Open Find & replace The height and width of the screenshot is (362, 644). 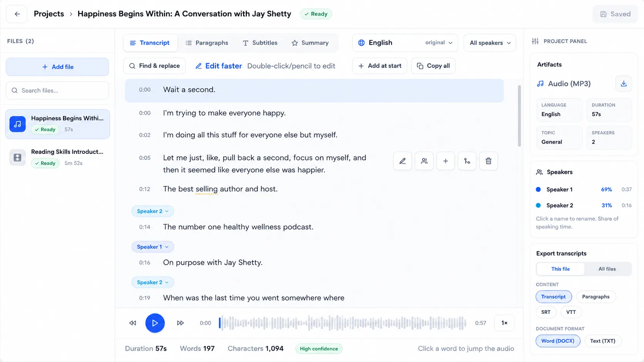[x=154, y=66]
